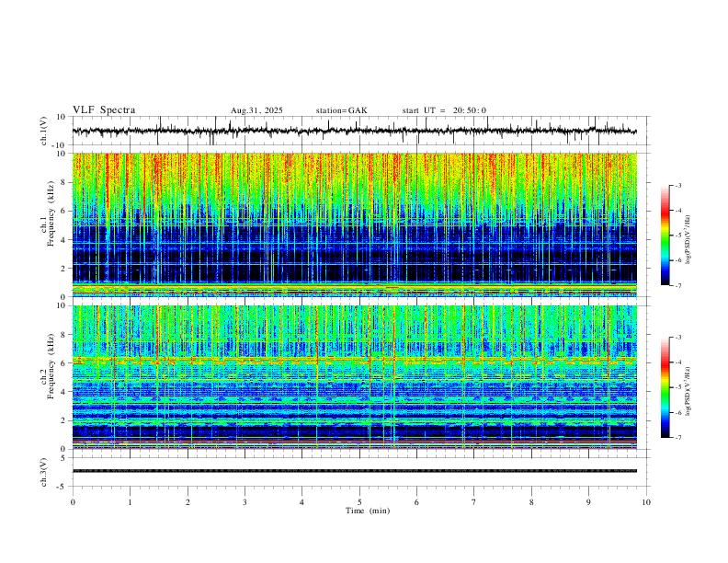
Task: Click the 6 kHz tick on ch.1 spectrogram
Action: click(63, 211)
